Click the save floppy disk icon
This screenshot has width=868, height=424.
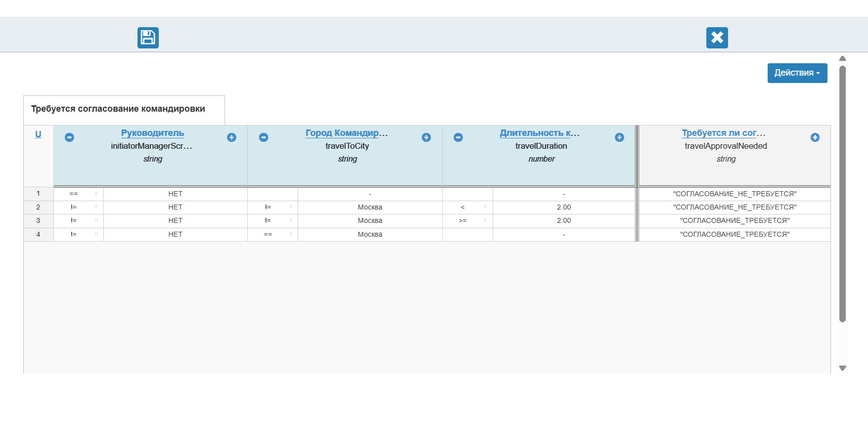pyautogui.click(x=148, y=38)
